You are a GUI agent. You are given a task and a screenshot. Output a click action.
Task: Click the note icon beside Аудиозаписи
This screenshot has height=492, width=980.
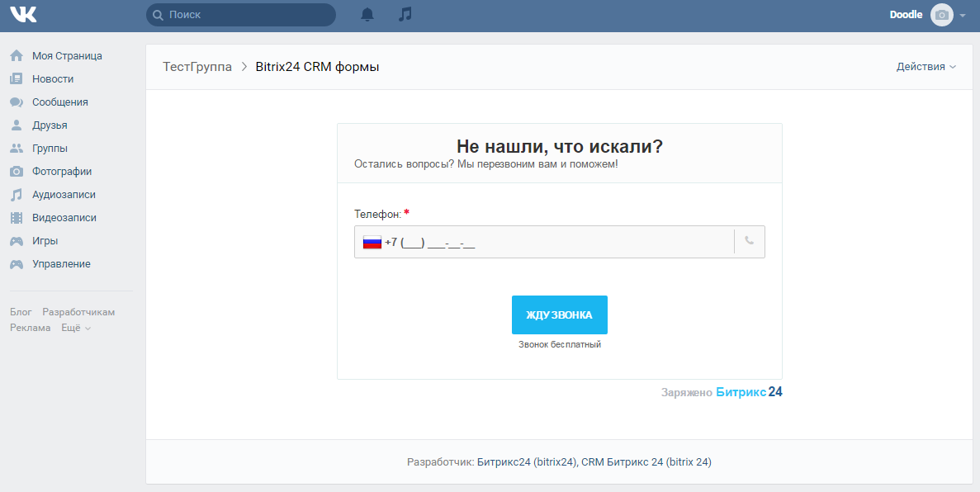[17, 195]
